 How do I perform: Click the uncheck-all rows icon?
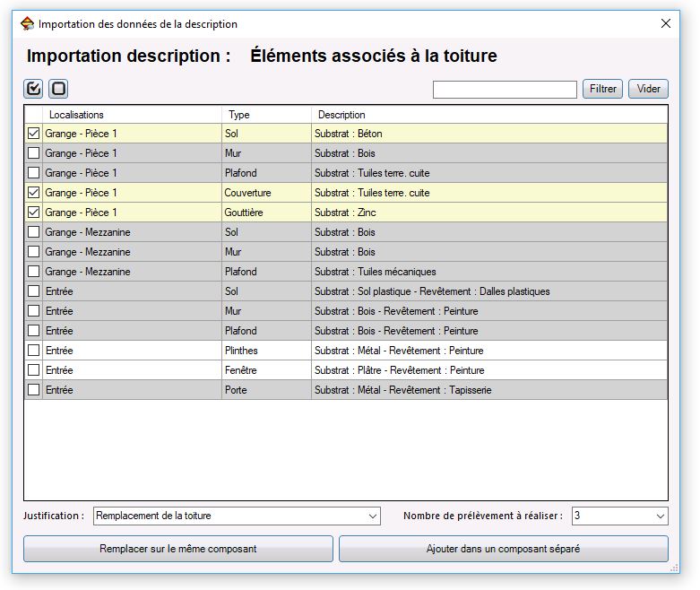tap(58, 89)
